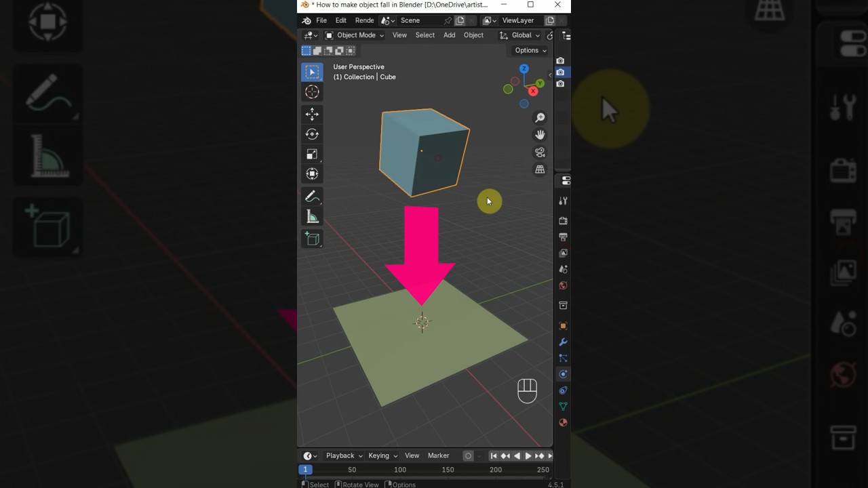
Task: Choose the Move tool
Action: (x=312, y=114)
